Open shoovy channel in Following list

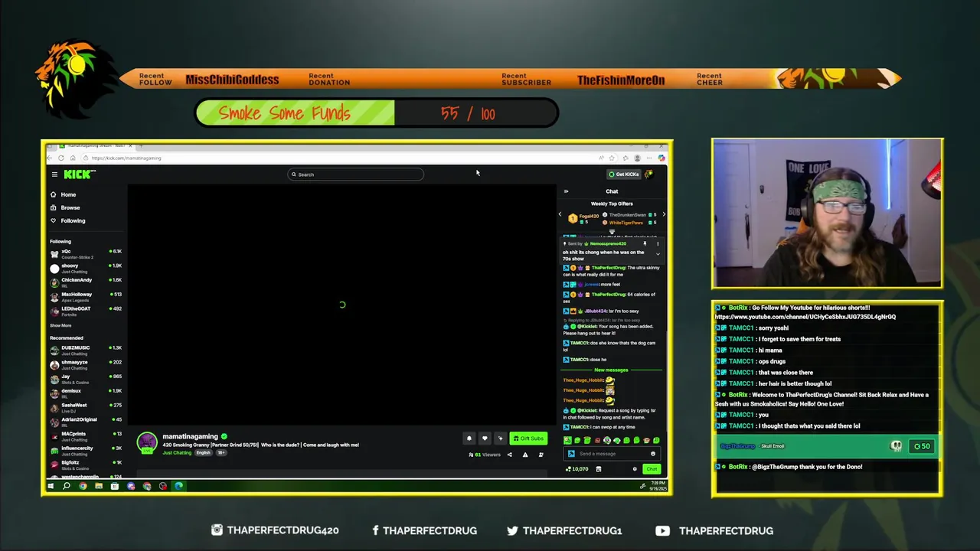coord(86,268)
